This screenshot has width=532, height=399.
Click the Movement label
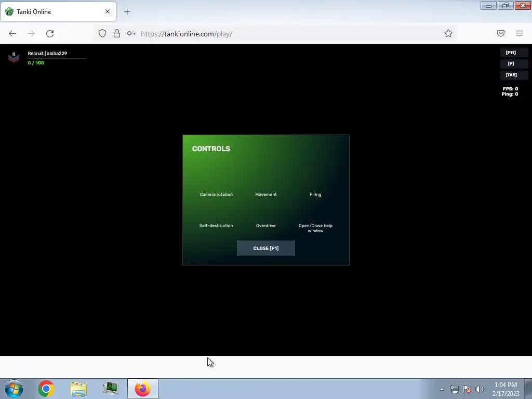[x=265, y=194]
